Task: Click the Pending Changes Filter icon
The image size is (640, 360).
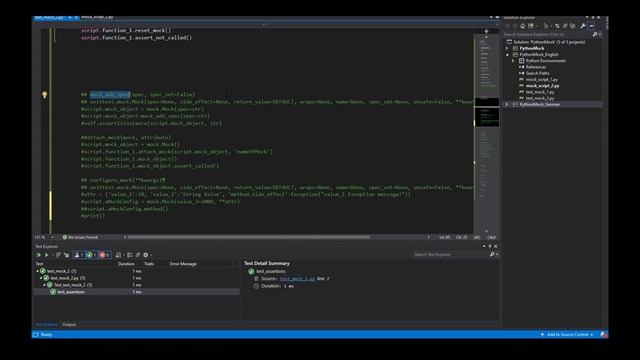Action: 546,26
